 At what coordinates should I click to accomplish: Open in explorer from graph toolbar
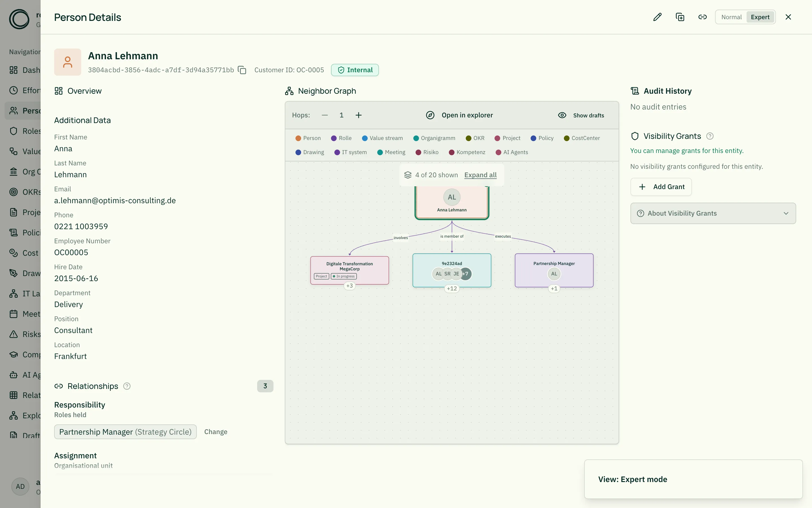pos(459,115)
